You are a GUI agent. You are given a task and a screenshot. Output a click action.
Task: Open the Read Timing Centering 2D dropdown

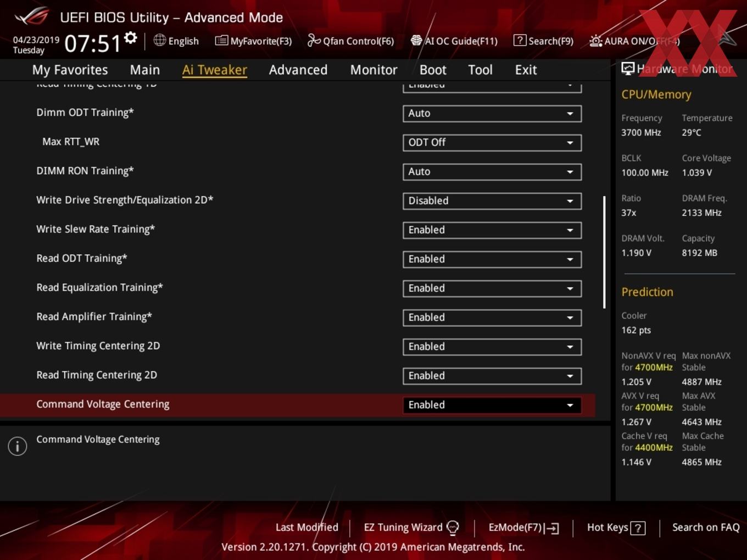coord(492,375)
